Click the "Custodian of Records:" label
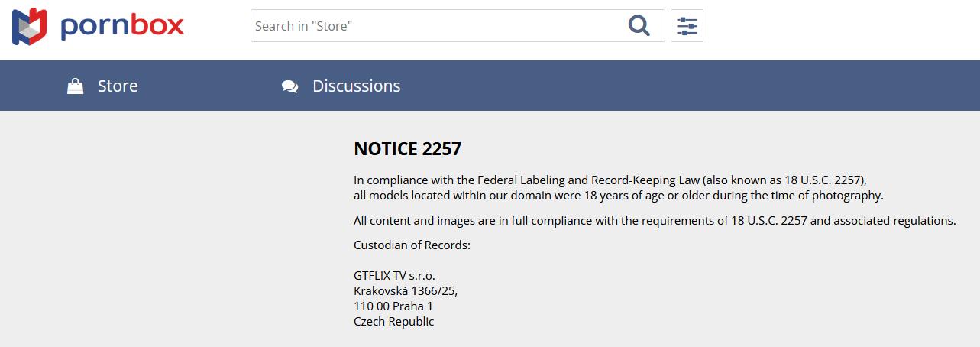This screenshot has height=347, width=980. click(x=412, y=245)
